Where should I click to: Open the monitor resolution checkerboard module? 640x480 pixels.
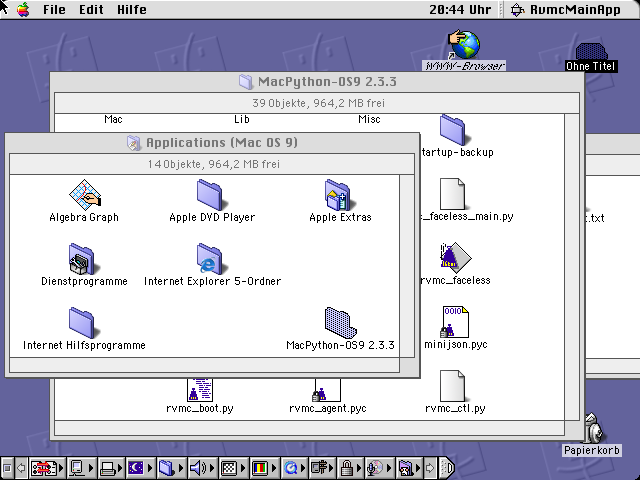(233, 468)
